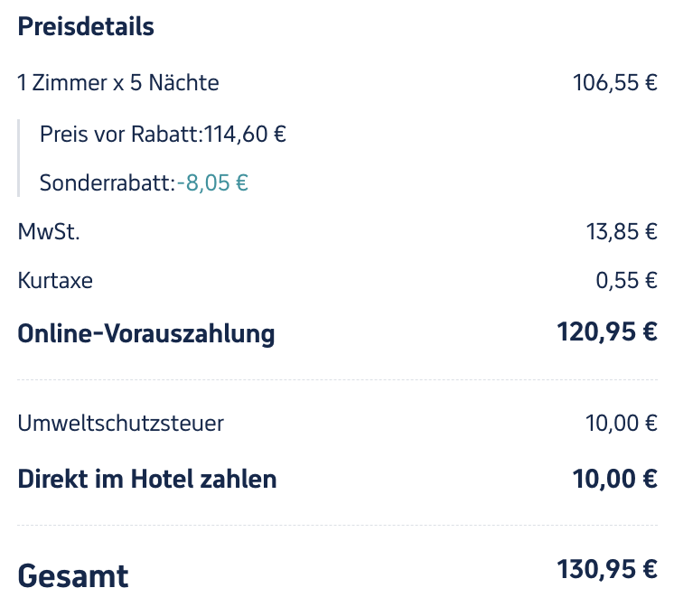The width and height of the screenshot is (674, 616).
Task: Click the 114,60 € pre-discount price
Action: click(245, 134)
